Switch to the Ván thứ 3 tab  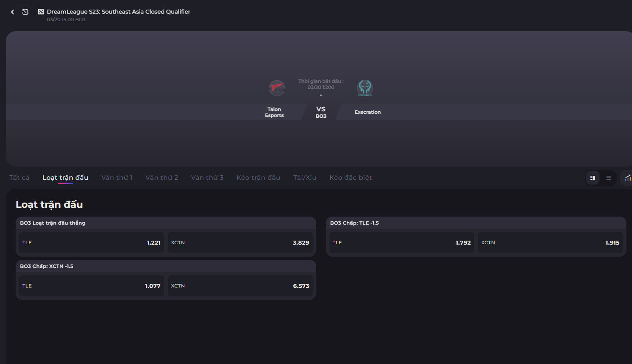point(207,177)
